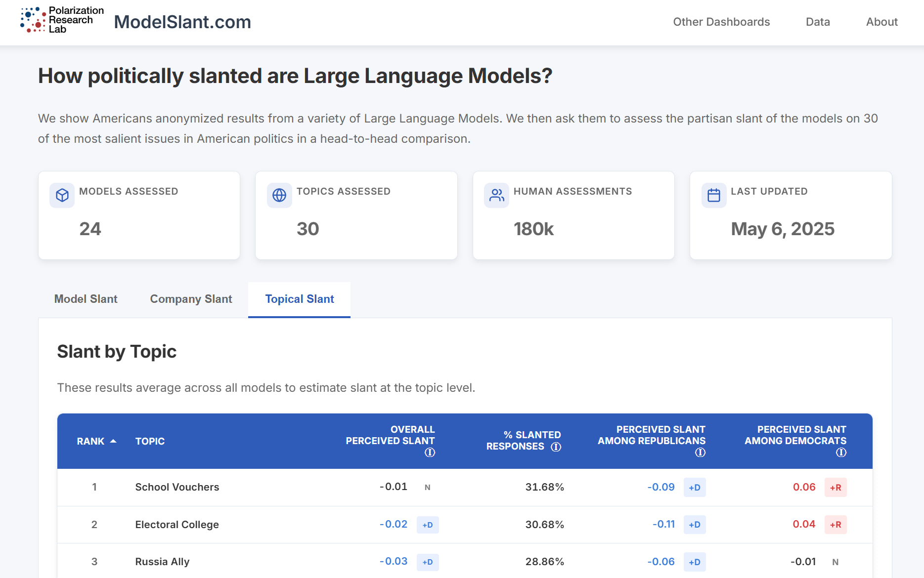The image size is (924, 578).
Task: Open the Data navigation link
Action: (818, 22)
